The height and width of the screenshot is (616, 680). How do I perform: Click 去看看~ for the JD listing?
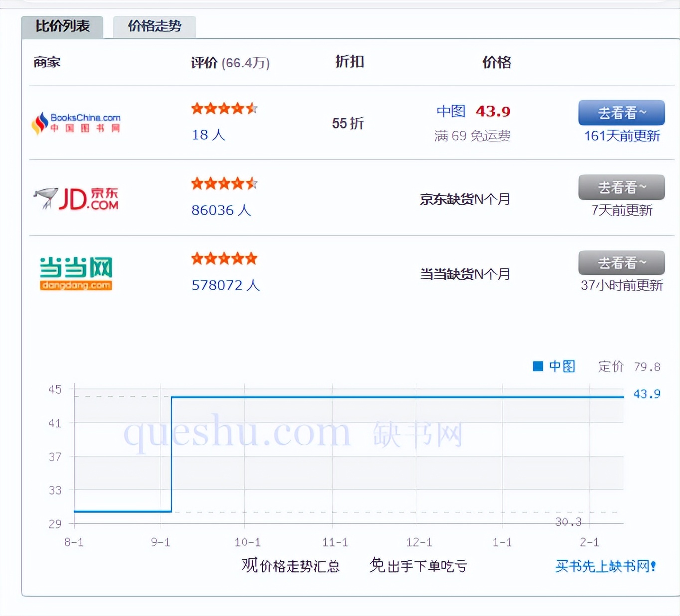point(621,187)
